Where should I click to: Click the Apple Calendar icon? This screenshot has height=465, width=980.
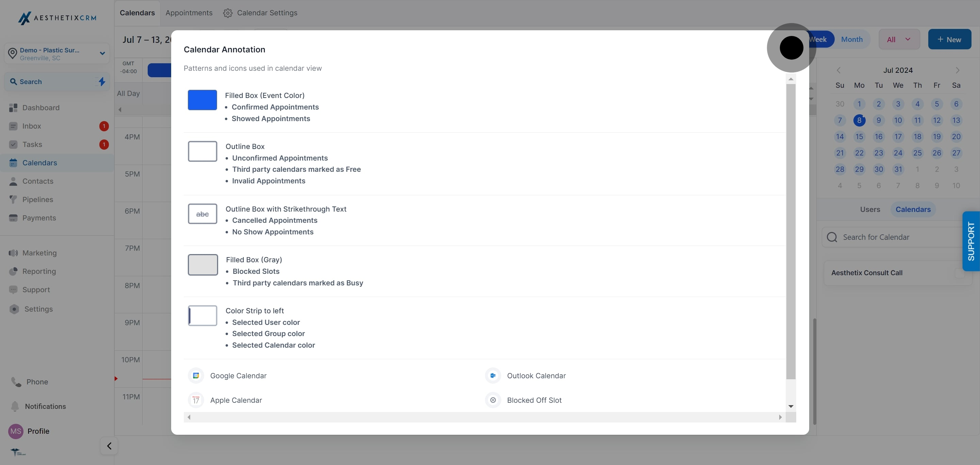[x=196, y=400]
